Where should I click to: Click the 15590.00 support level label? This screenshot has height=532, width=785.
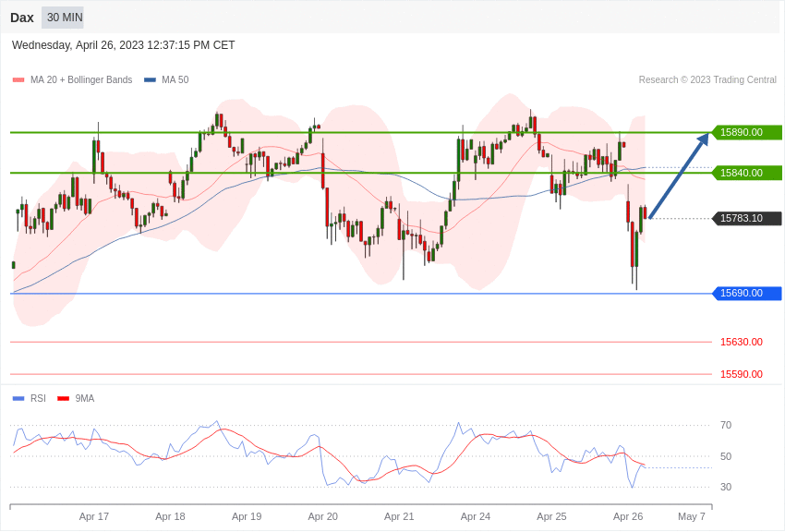pos(742,374)
